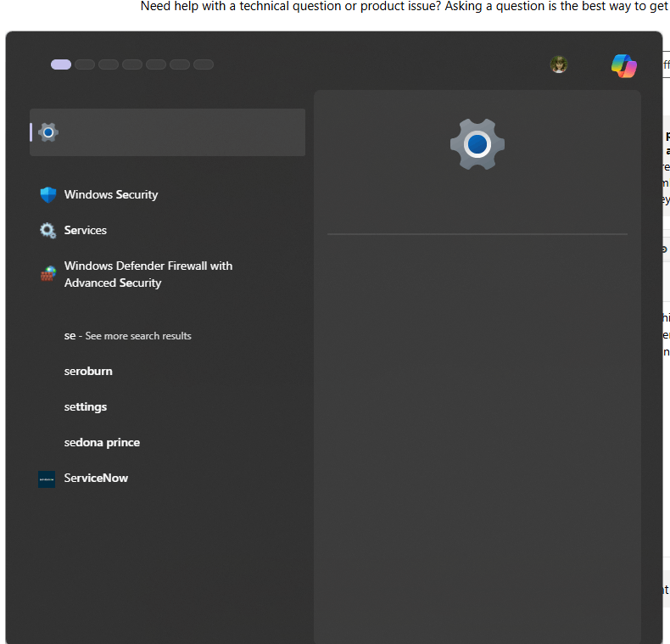Click the ServiceNow app icon
The image size is (670, 644).
pyautogui.click(x=47, y=479)
